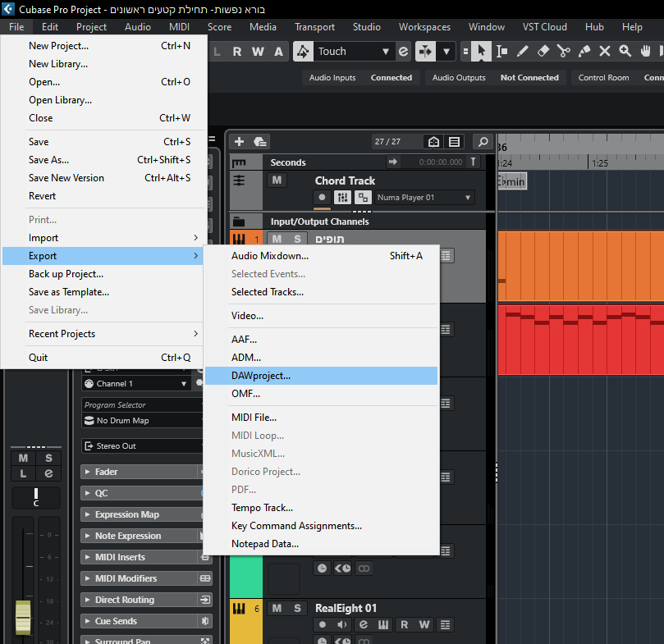Record-enable the RealEight 01 track
Viewport: 664px width, 644px height.
tap(323, 625)
